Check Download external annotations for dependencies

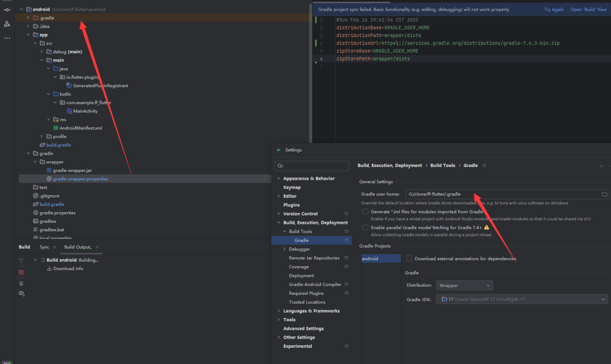pyautogui.click(x=409, y=259)
